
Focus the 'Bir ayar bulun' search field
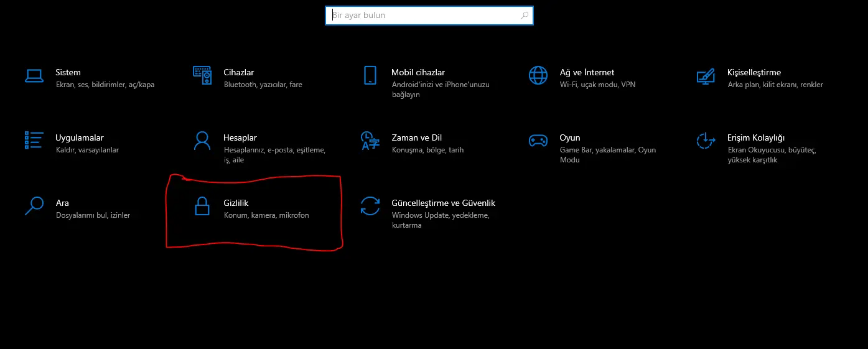click(429, 16)
